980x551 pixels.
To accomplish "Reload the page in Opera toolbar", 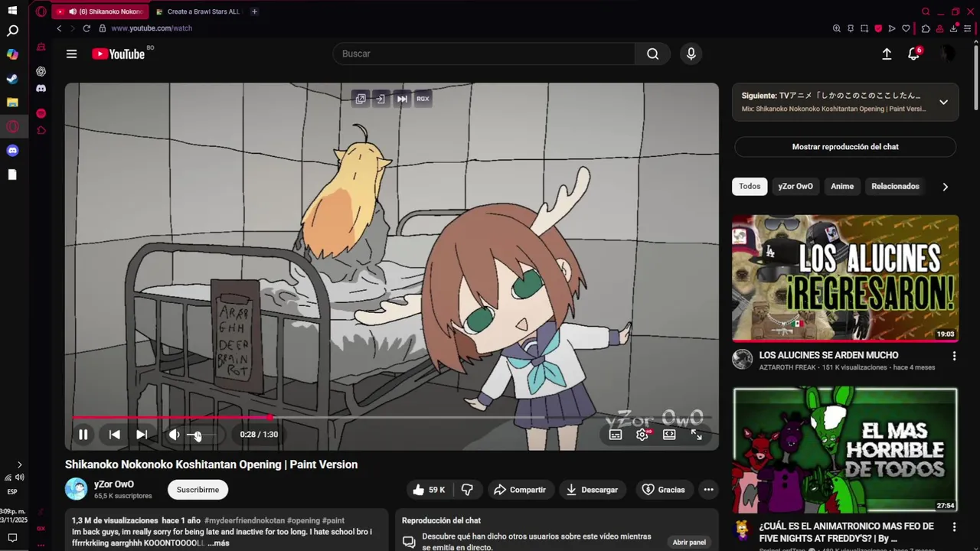I will 87,28.
